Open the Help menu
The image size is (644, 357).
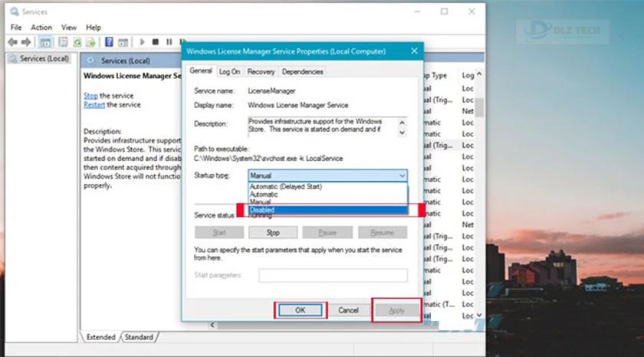[94, 28]
